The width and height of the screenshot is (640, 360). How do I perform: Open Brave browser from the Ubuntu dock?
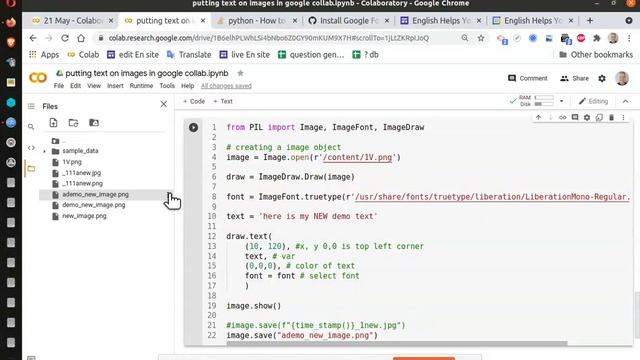click(x=11, y=42)
